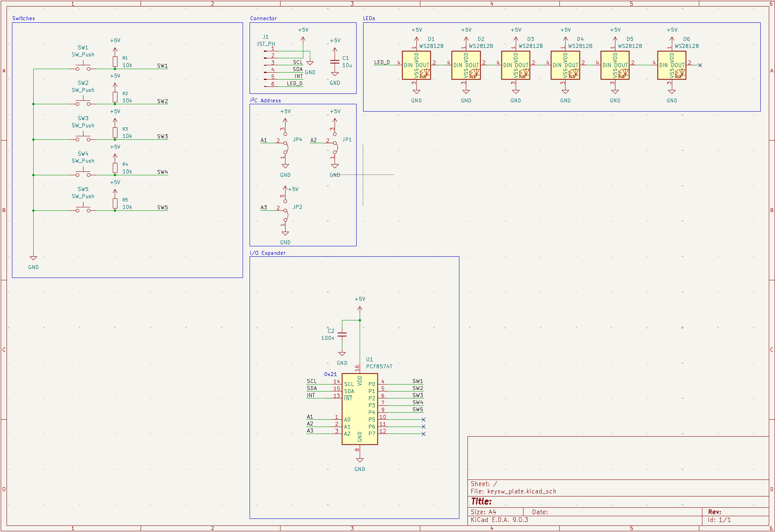
Task: Click the PCF8574T value text
Action: 379,366
